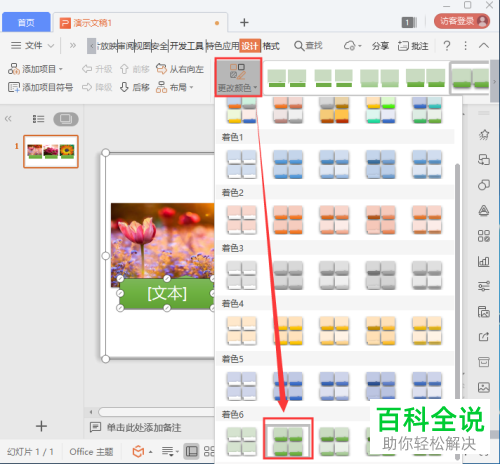
Task: Toggle slide sorter grid view in status bar
Action: click(209, 452)
